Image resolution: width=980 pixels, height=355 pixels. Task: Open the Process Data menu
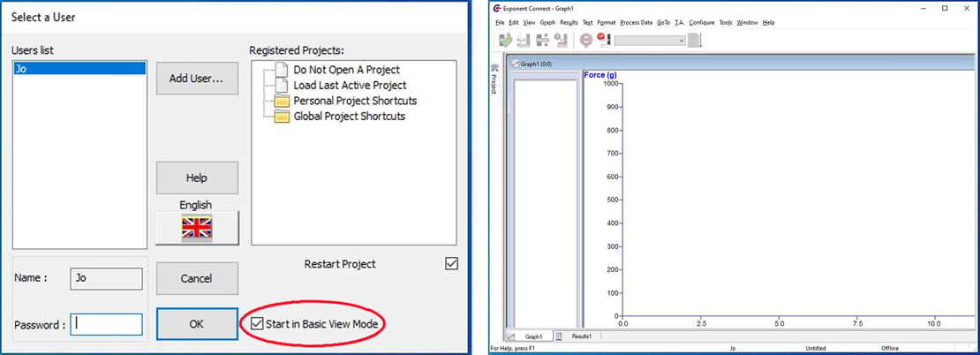(x=636, y=22)
